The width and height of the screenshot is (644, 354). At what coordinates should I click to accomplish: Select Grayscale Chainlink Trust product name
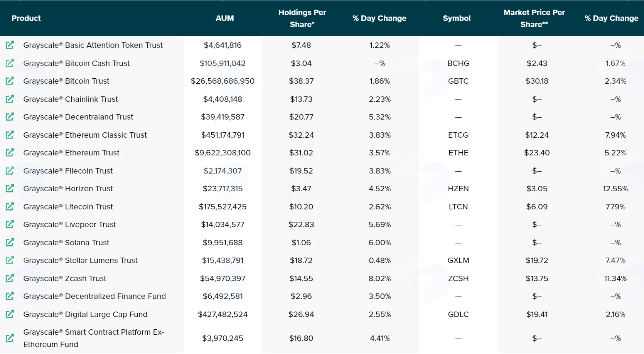point(71,99)
